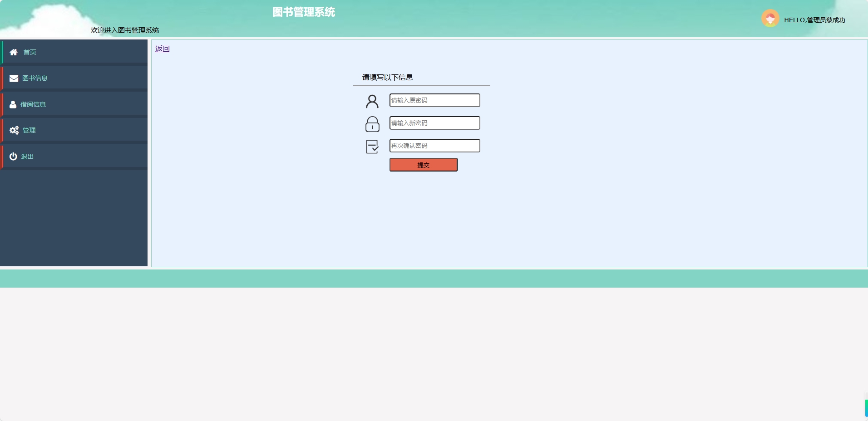
Task: Click the power icon for 退出
Action: pos(13,157)
